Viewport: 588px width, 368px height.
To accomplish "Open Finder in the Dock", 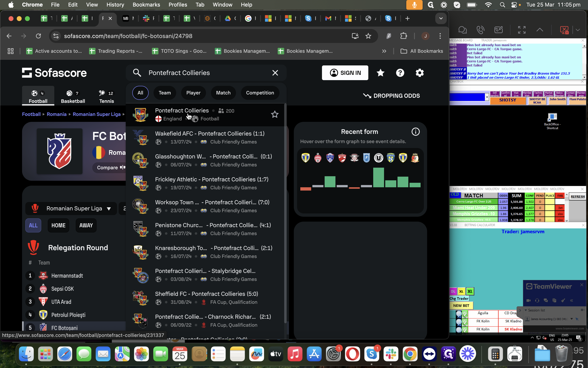I will 26,354.
